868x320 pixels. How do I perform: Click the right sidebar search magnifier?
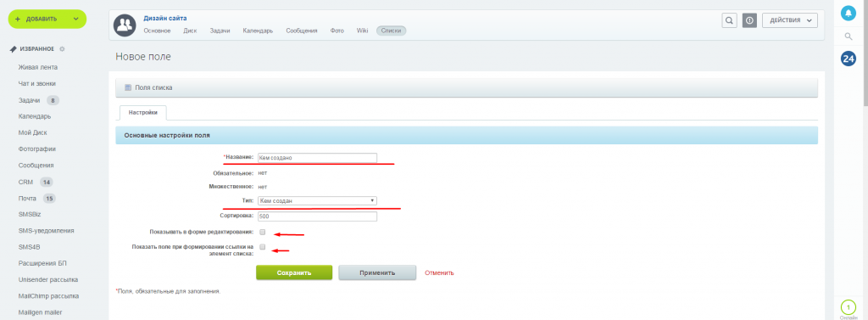tap(848, 36)
